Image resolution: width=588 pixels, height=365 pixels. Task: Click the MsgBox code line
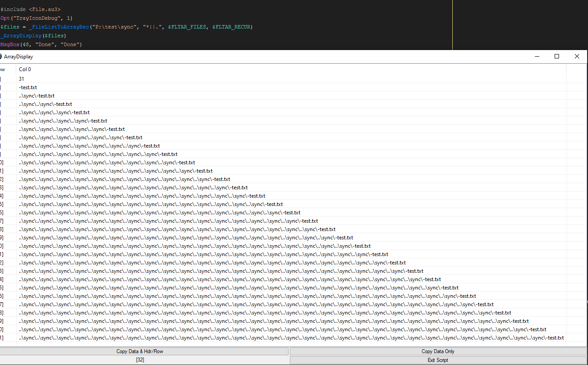coord(41,45)
